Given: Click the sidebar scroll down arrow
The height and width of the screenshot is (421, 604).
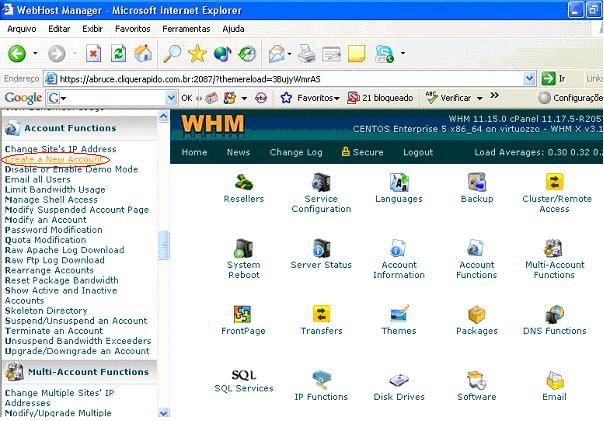Looking at the screenshot, I should [x=163, y=413].
